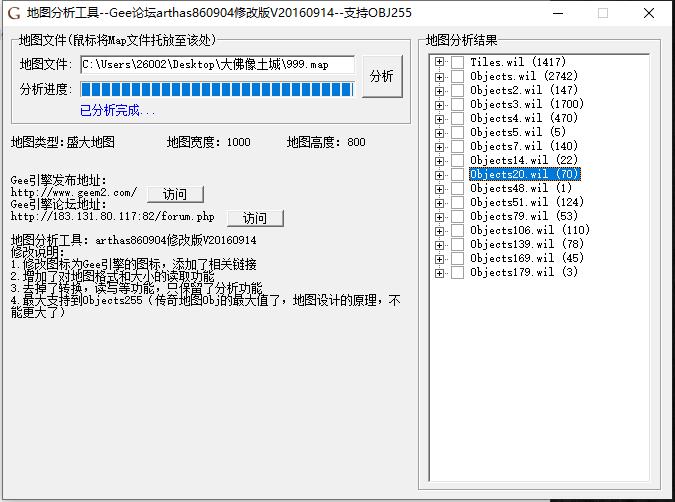The height and width of the screenshot is (502, 675).
Task: Click the 分析 button
Action: click(382, 76)
